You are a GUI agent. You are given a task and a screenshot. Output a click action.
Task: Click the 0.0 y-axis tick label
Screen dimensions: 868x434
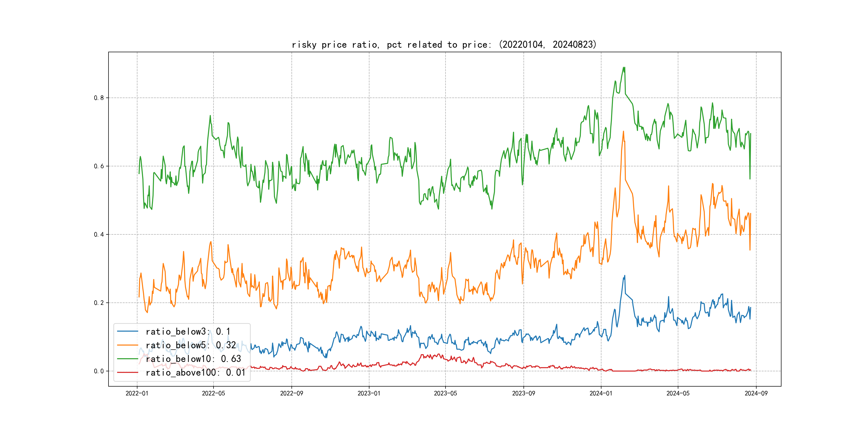click(x=99, y=371)
